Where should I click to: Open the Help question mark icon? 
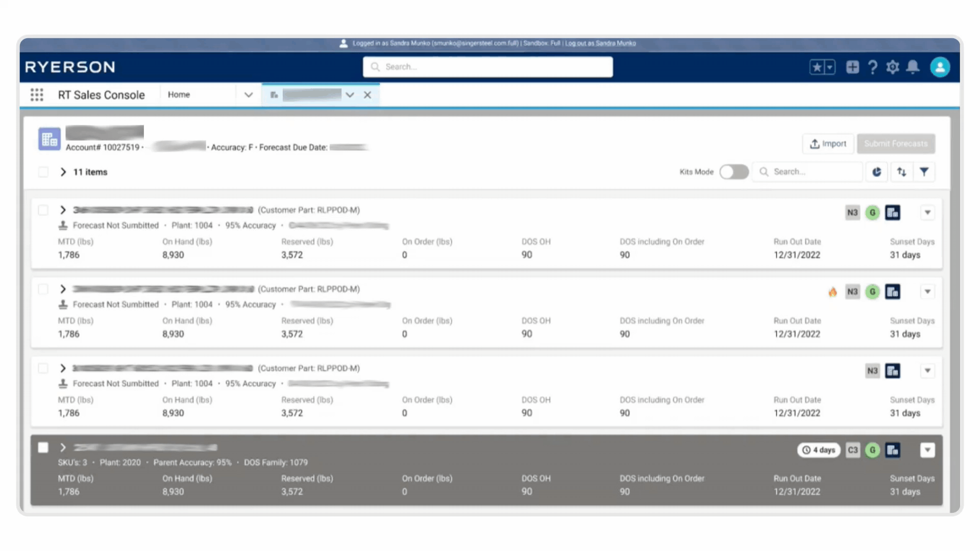click(873, 67)
